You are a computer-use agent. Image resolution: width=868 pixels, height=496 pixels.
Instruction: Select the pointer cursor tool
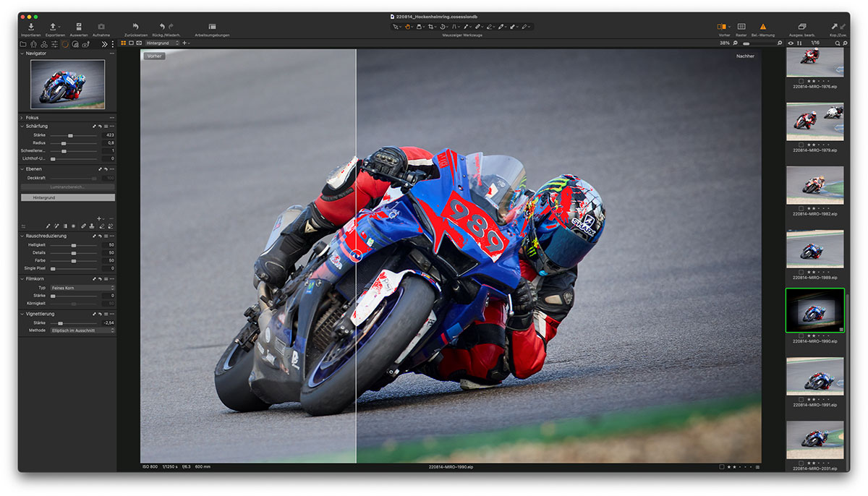(x=396, y=27)
